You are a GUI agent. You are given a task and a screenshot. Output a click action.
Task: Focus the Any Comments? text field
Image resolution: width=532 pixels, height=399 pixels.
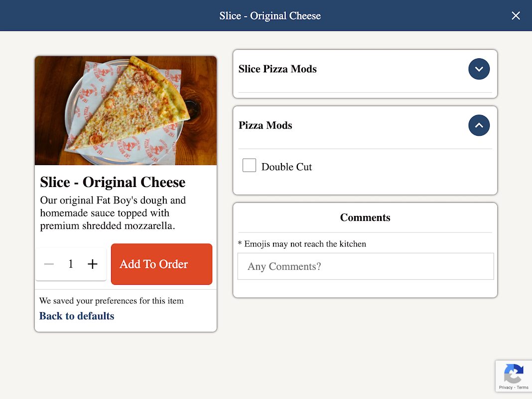tap(365, 266)
